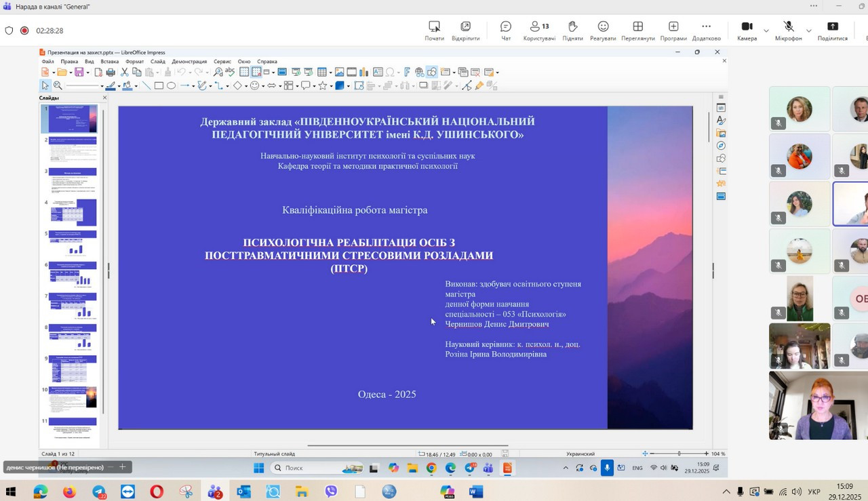The height and width of the screenshot is (501, 868).
Task: Click the Поділитися share screen icon
Action: [x=832, y=30]
